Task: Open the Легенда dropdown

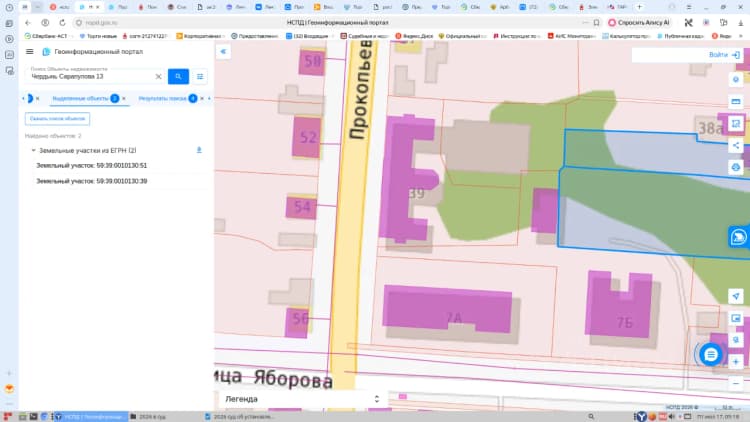Action: pos(302,399)
